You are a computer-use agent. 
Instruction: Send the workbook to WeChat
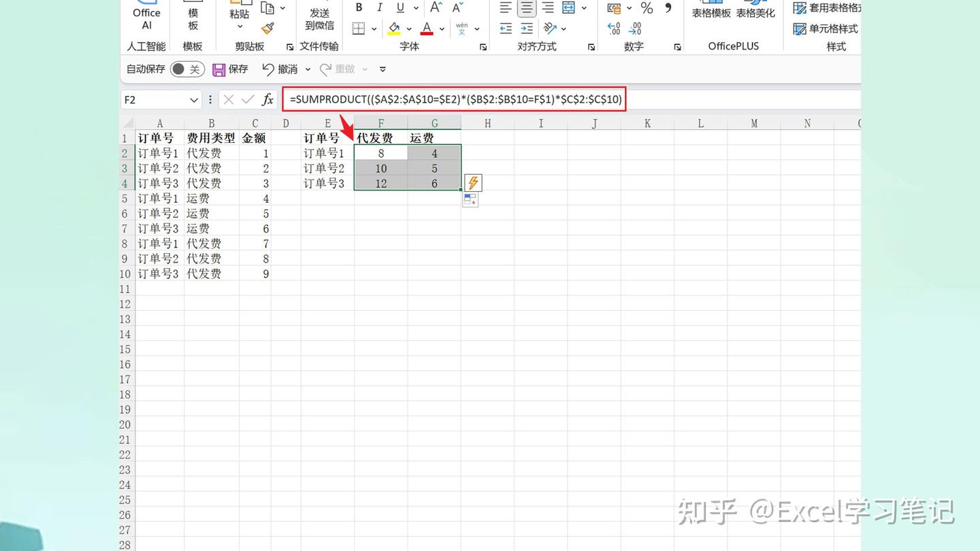pos(318,20)
